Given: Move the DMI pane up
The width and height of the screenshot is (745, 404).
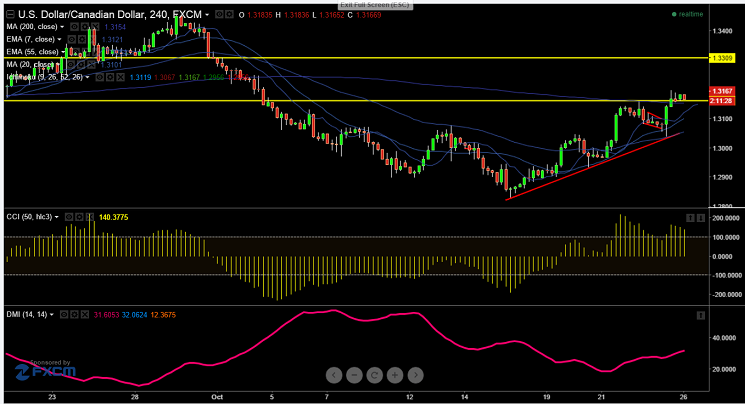Looking at the screenshot, I should pos(700,315).
